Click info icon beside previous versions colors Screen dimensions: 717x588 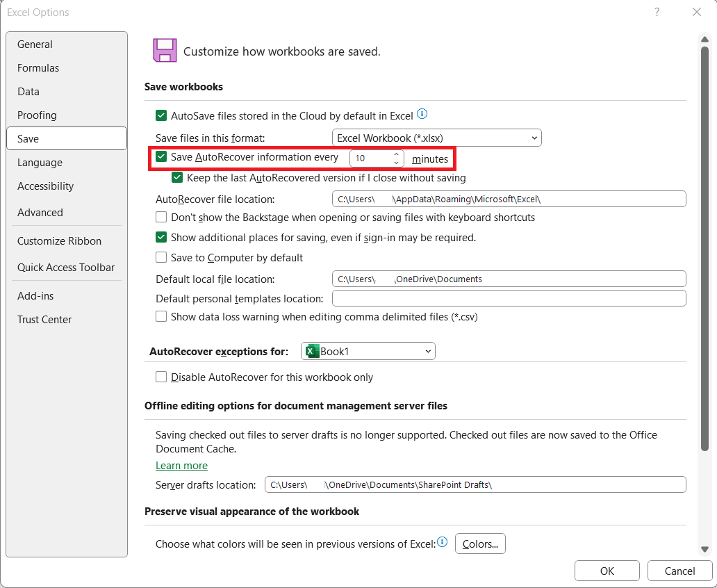coord(442,542)
